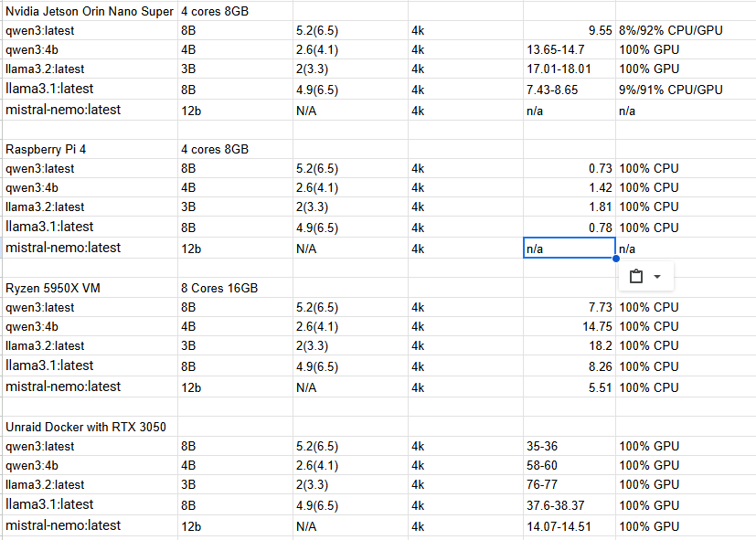Select the 9%/91% CPU/GPU cell
This screenshot has width=756, height=540.
pos(670,90)
